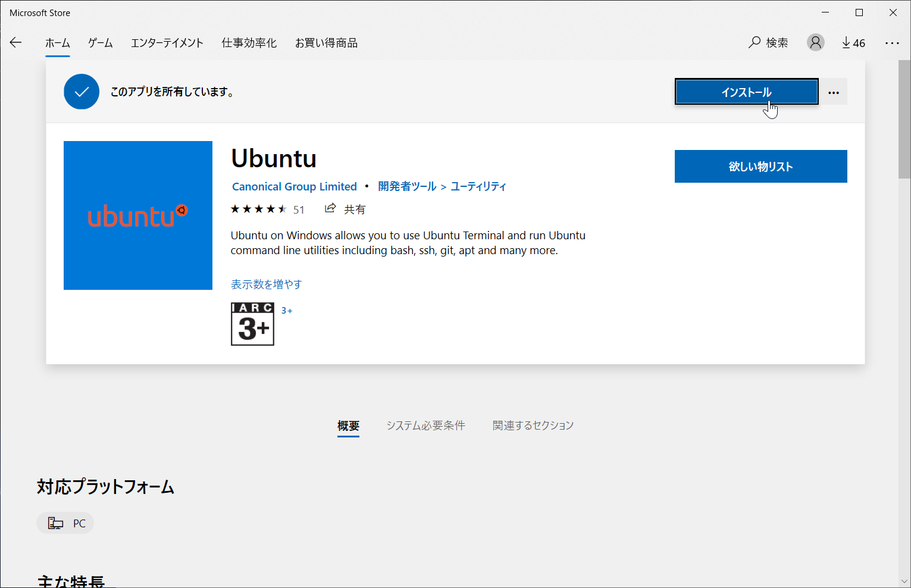Click the 対応プラットフォーム heading
This screenshot has width=911, height=588.
(x=105, y=487)
